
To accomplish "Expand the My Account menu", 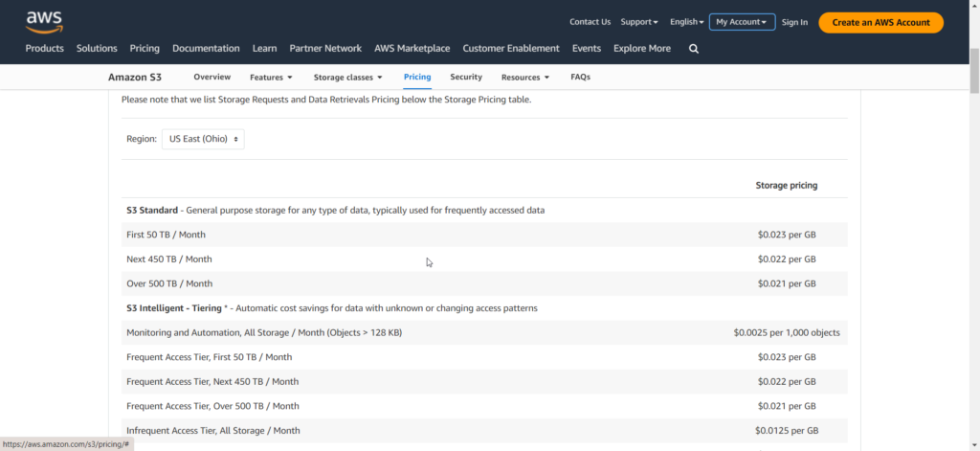I will (x=742, y=22).
